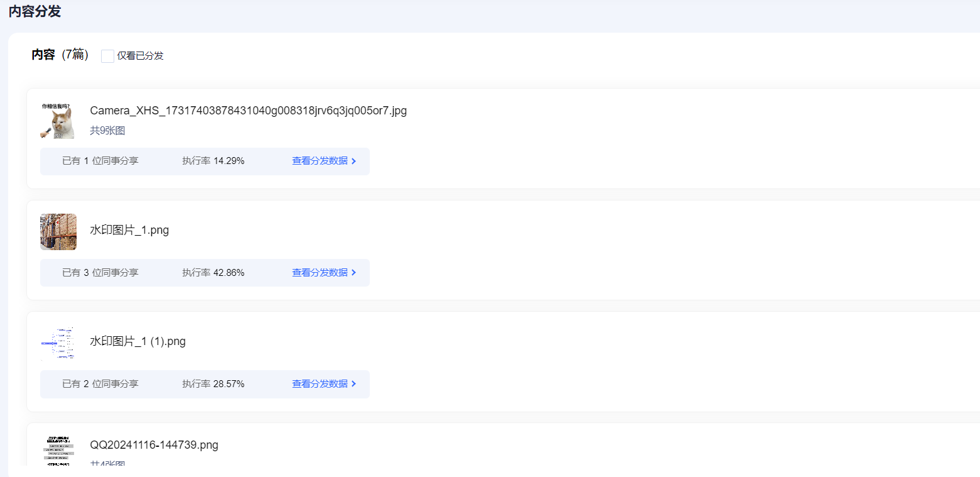Click the 共9张图 image count label
This screenshot has height=477, width=980.
(107, 131)
